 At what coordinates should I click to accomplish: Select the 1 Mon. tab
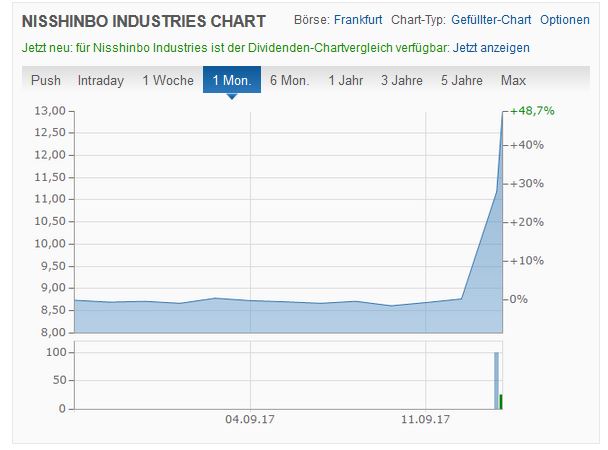click(232, 80)
